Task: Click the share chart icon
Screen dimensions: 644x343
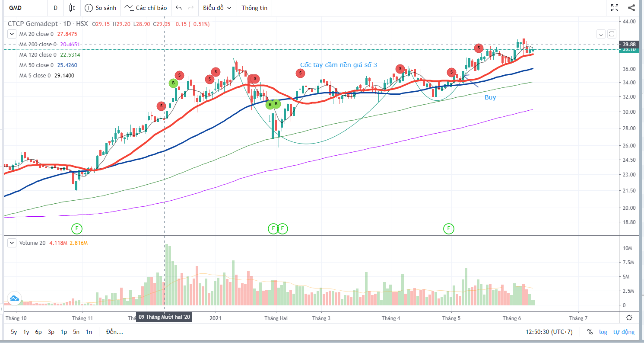Action: pyautogui.click(x=631, y=8)
